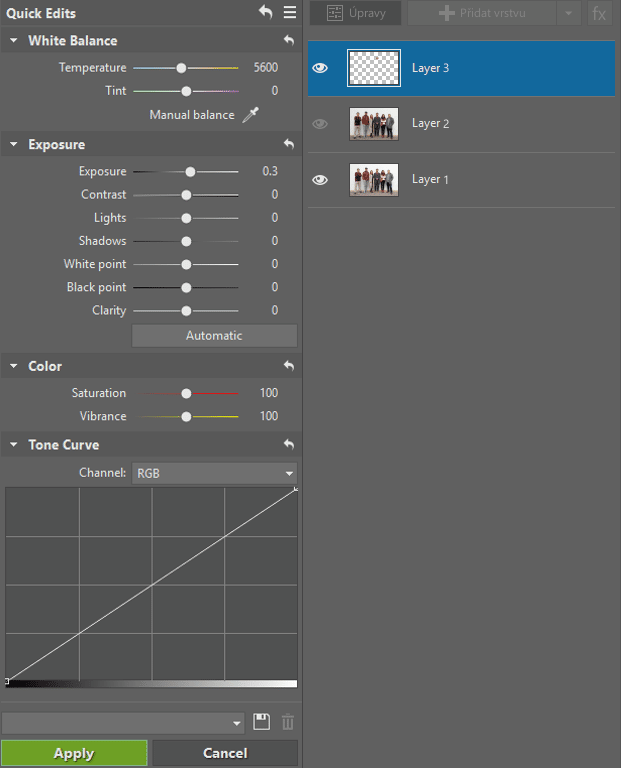Hide Layer 1 using its eye icon
Image resolution: width=621 pixels, height=768 pixels.
click(x=320, y=180)
